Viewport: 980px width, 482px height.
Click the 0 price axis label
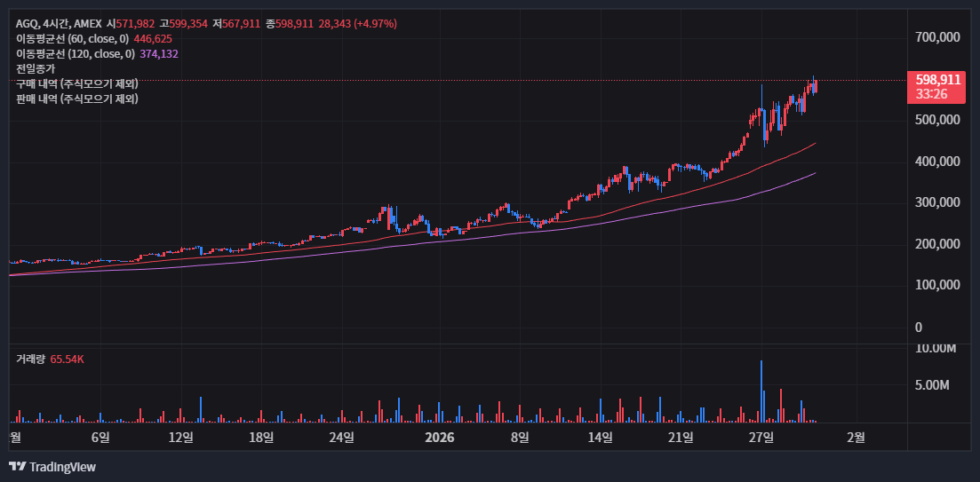pos(919,327)
